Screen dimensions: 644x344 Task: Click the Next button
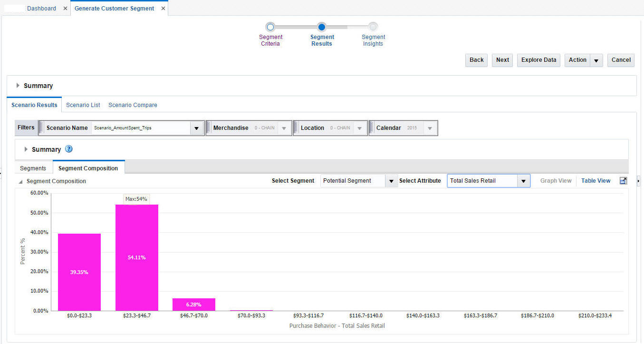(x=502, y=60)
